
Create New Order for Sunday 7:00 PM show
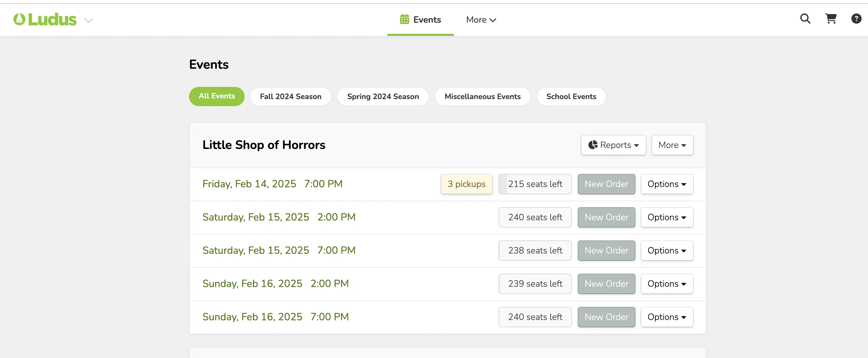606,317
